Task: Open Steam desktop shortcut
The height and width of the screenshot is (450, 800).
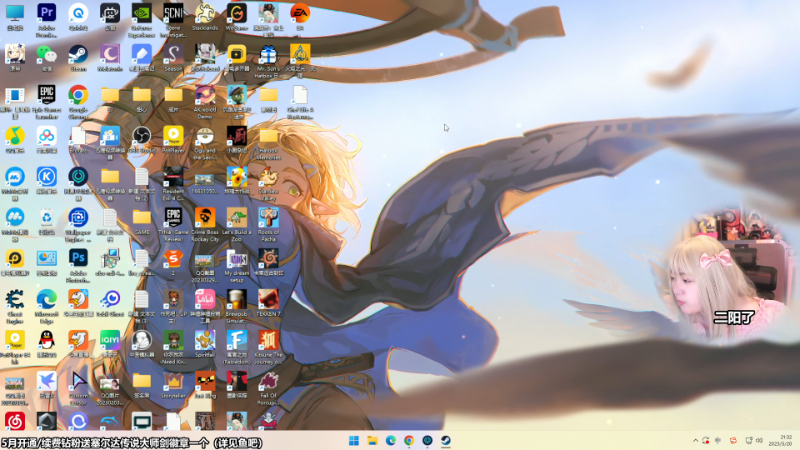Action: (78, 58)
